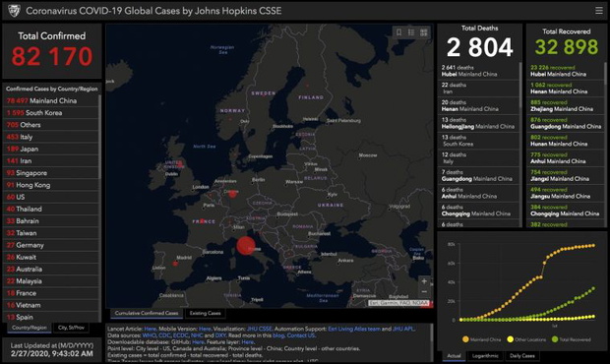Open the basemap gallery grid icon
Screen dimensions: 610x364
coord(424,32)
